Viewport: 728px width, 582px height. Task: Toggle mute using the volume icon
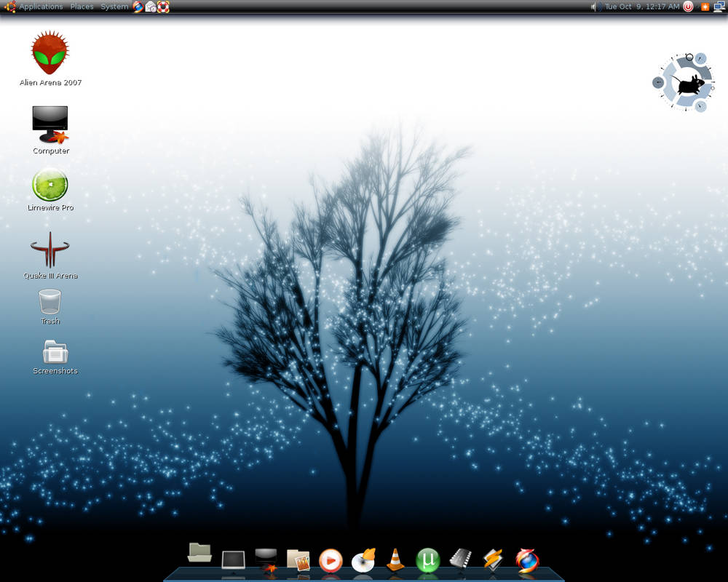[593, 7]
